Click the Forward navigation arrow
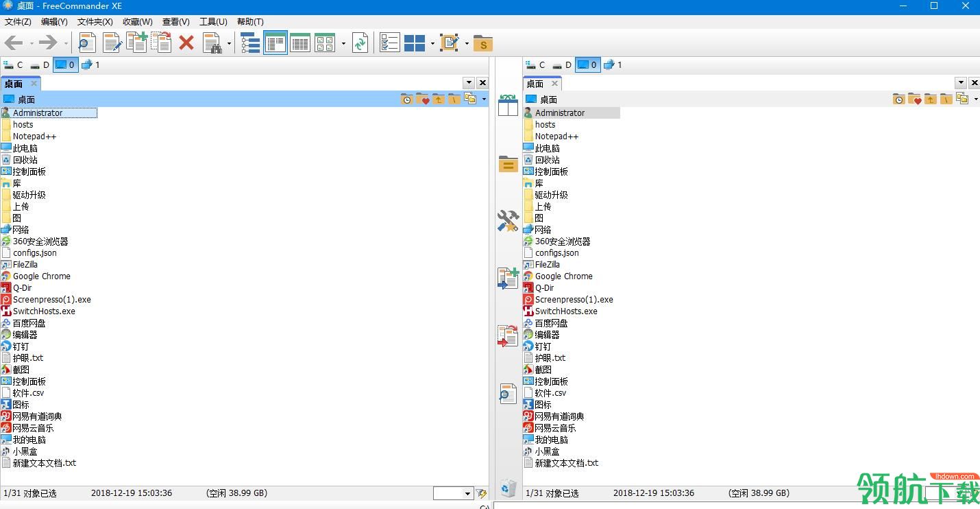This screenshot has width=980, height=509. point(48,43)
